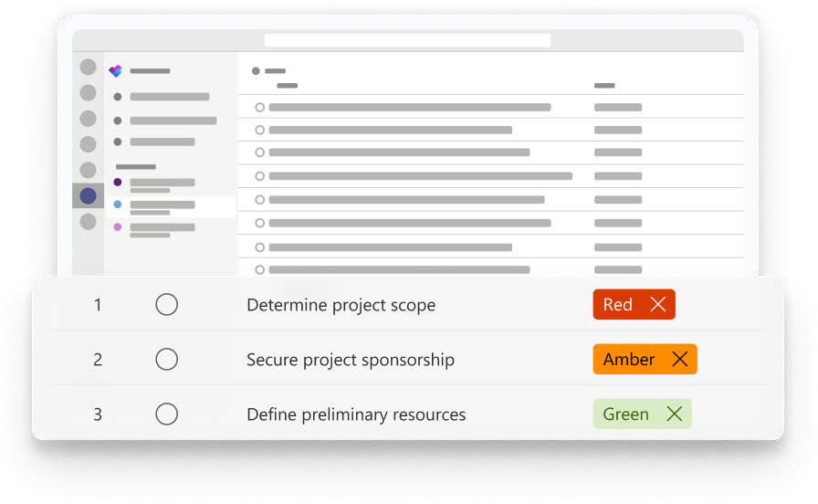Mark "Secure project sponsorship" task complete
818x504 pixels.
click(166, 360)
